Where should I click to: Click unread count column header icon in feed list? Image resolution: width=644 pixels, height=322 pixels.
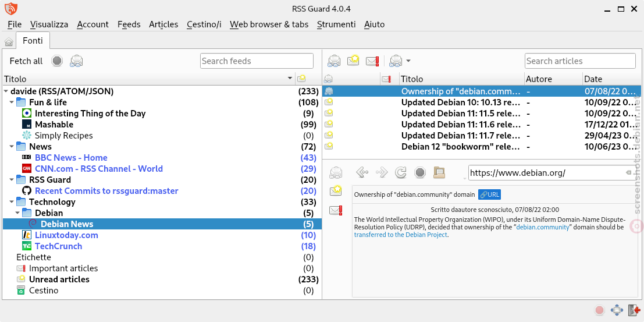(301, 79)
